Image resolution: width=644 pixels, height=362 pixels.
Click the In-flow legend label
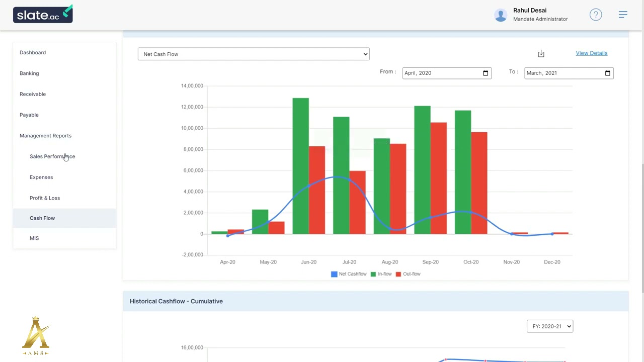[385, 274]
